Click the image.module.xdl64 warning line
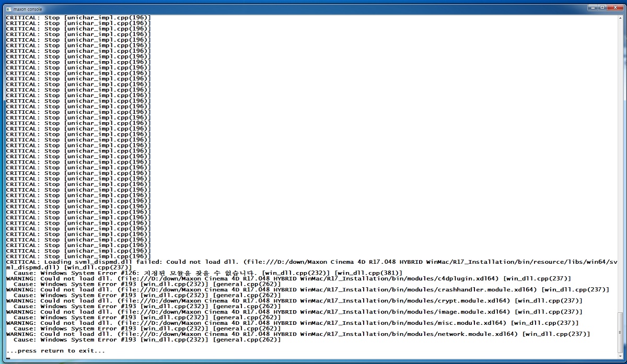The height and width of the screenshot is (364, 627). [x=295, y=312]
